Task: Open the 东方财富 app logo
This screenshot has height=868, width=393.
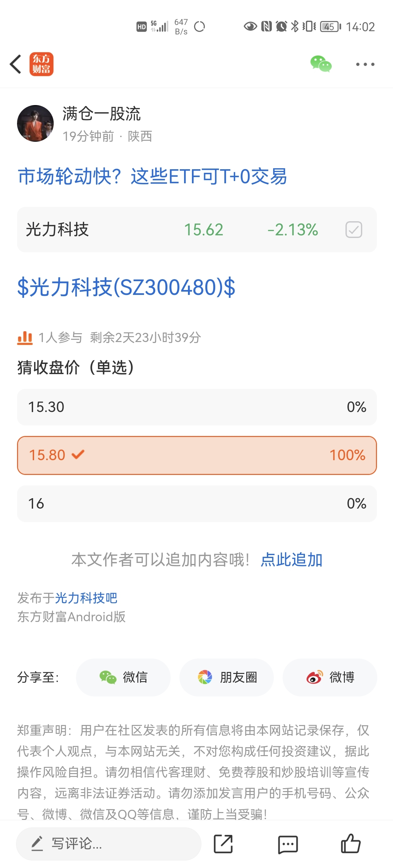Action: click(x=42, y=64)
